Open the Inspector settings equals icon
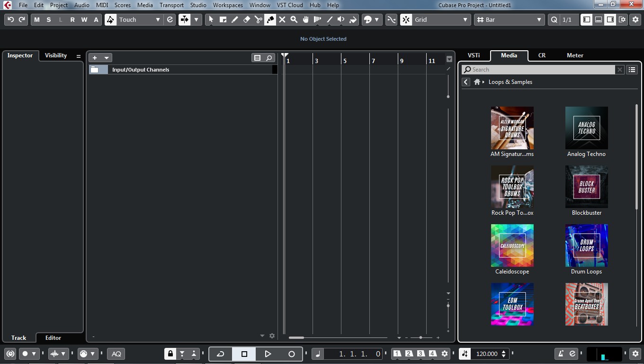 coord(79,56)
